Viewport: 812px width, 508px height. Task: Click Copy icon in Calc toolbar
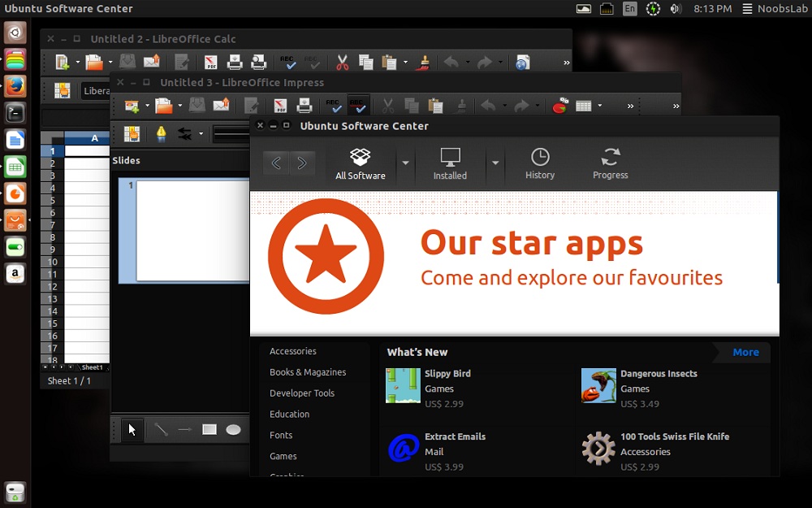point(365,63)
